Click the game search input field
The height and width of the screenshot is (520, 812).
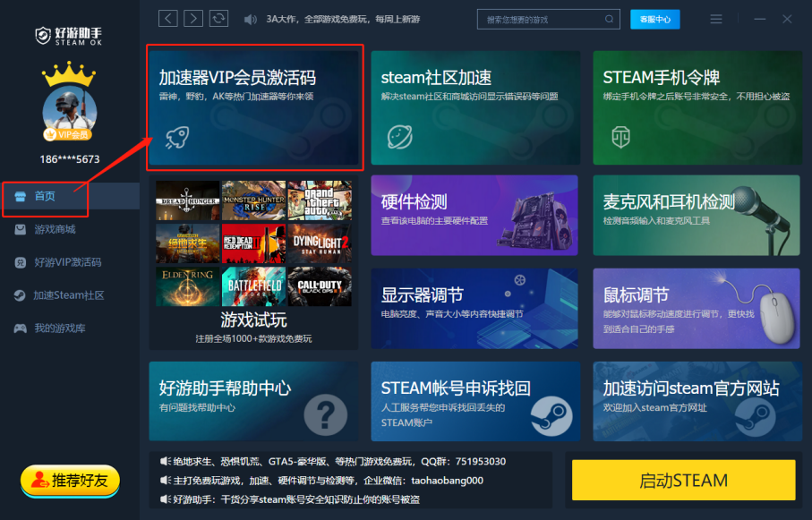pyautogui.click(x=549, y=19)
